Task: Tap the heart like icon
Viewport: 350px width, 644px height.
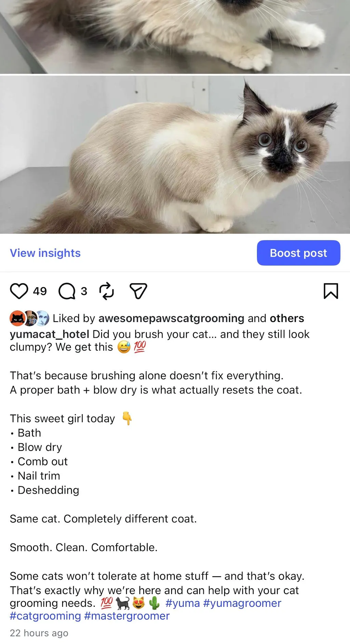Action: click(19, 291)
